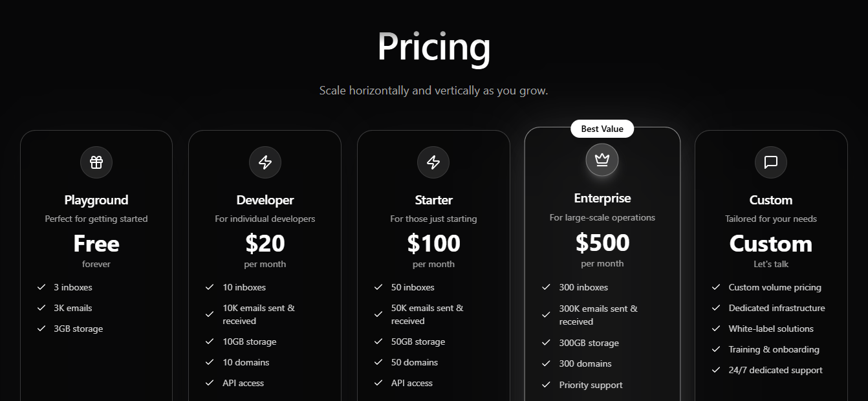
Task: Click the $500 per month price label
Action: pyautogui.click(x=602, y=243)
